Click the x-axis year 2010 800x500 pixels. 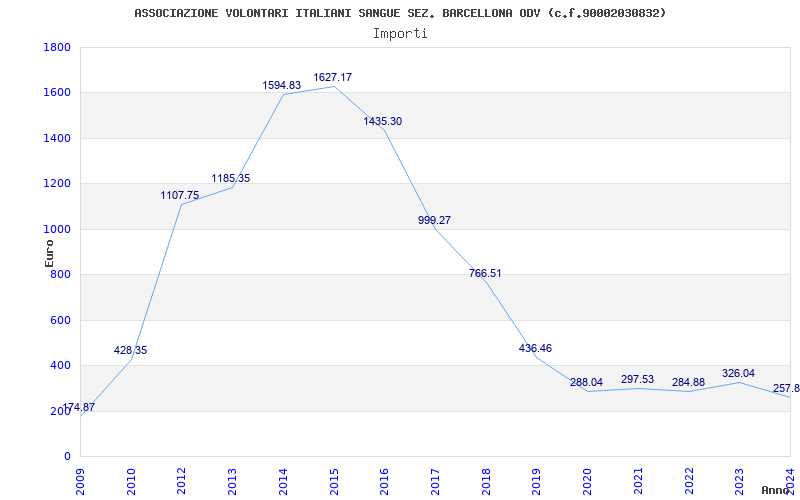[131, 482]
